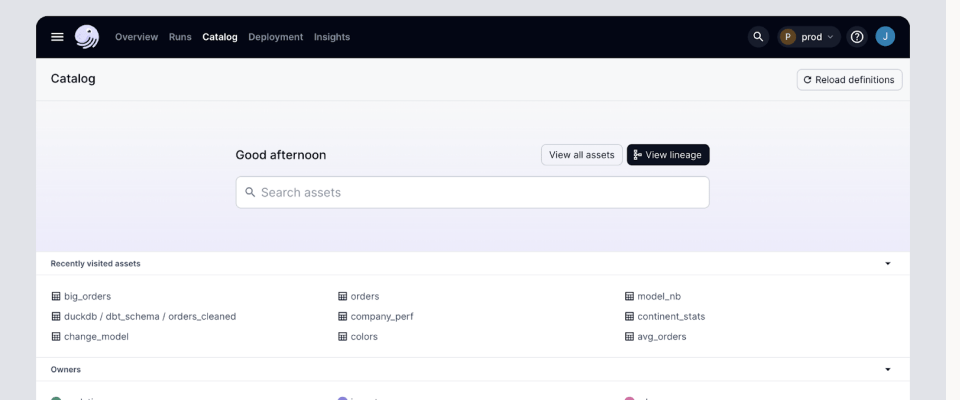Open the help question mark icon
960x400 pixels.
[857, 37]
